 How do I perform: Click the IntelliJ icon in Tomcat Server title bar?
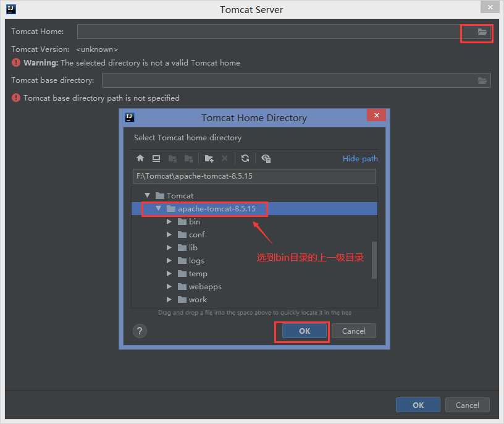[x=11, y=9]
